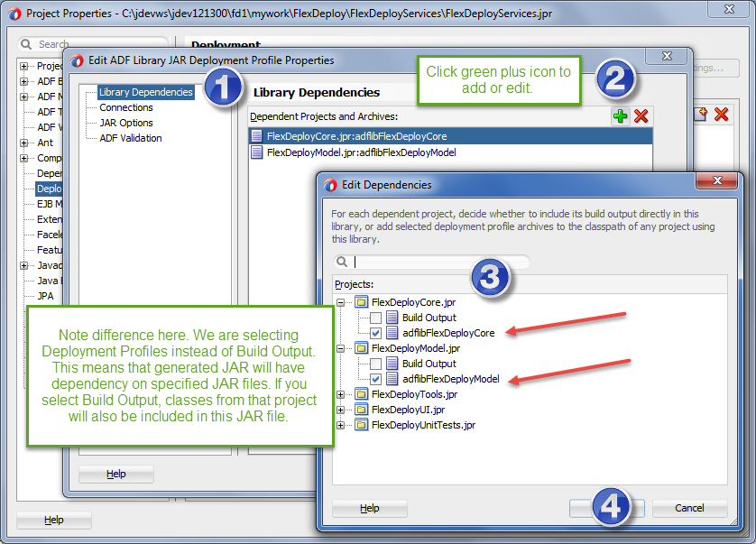Select Library Dependencies category

(146, 92)
